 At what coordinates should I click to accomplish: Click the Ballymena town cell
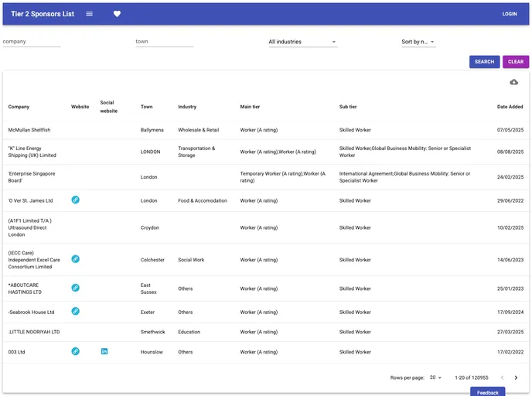[152, 130]
